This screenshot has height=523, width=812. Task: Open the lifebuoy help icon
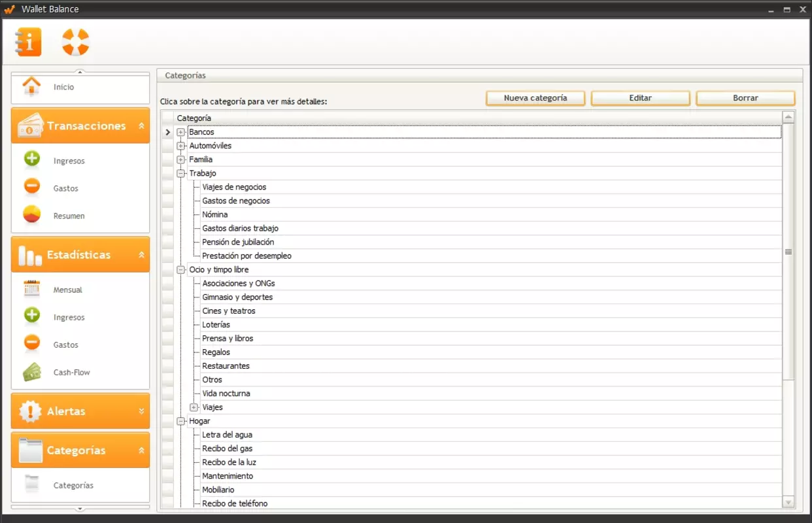[x=75, y=42]
